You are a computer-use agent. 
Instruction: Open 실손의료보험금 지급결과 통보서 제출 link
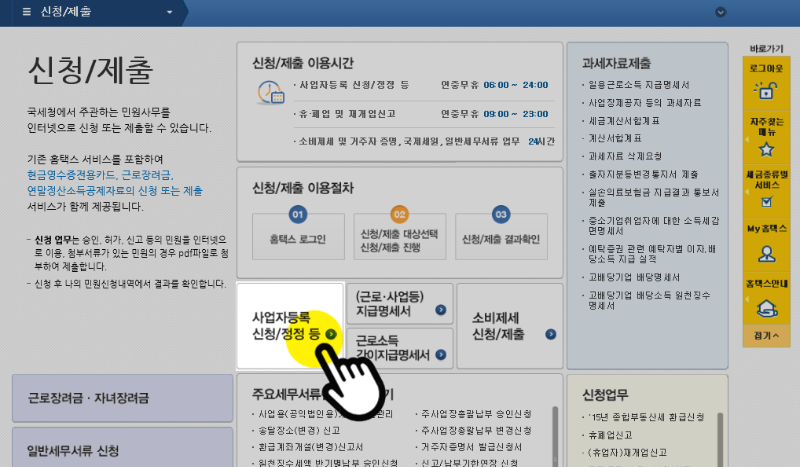pos(653,198)
